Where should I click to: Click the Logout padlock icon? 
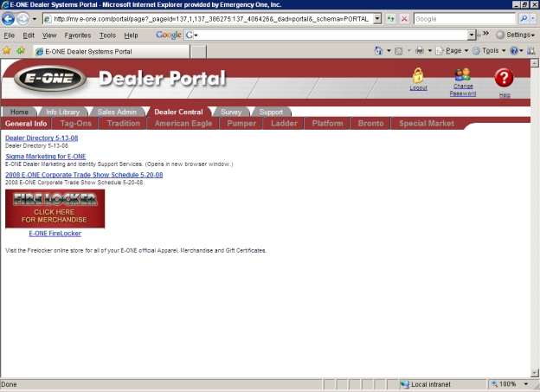418,75
